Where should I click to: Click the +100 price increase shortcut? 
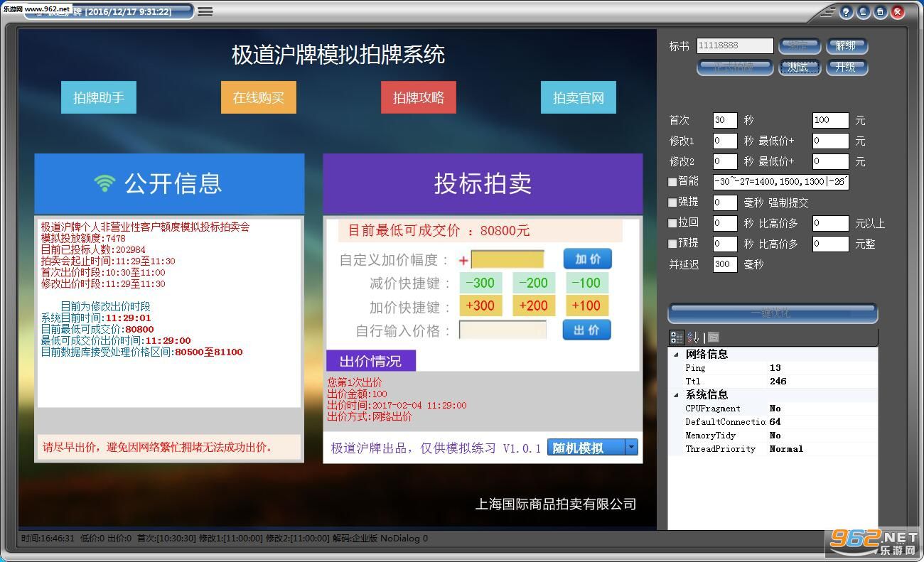[587, 306]
